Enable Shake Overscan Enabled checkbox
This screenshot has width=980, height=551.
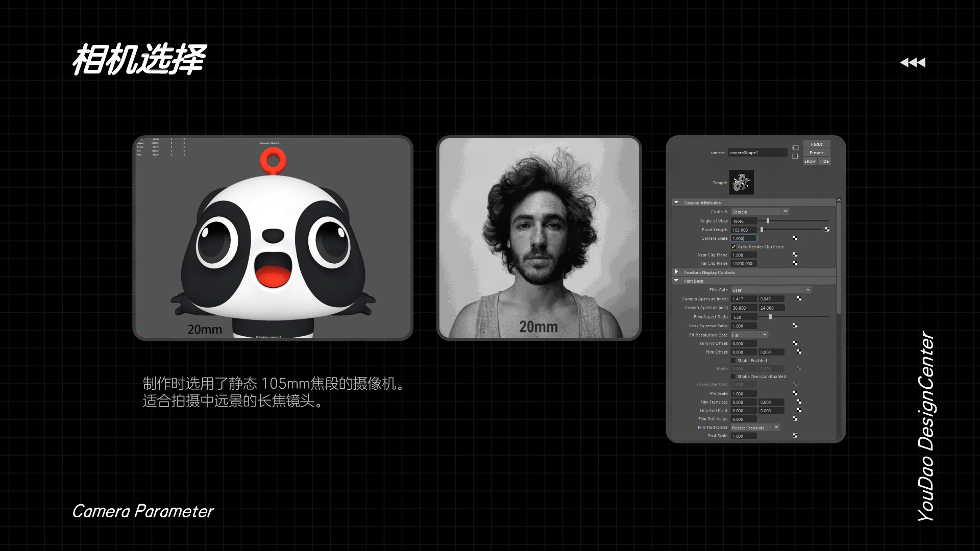tap(733, 377)
